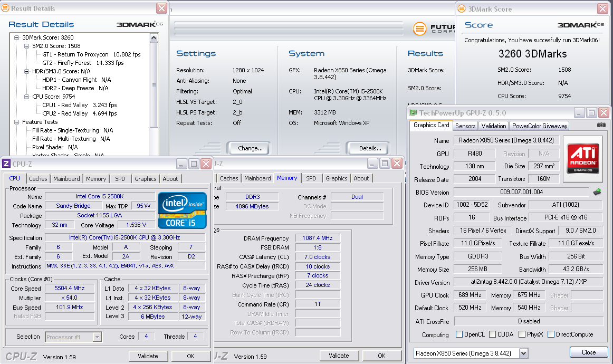The width and height of the screenshot is (613, 364).
Task: Select GT1 - Return To Proxycon row
Action: tap(91, 54)
